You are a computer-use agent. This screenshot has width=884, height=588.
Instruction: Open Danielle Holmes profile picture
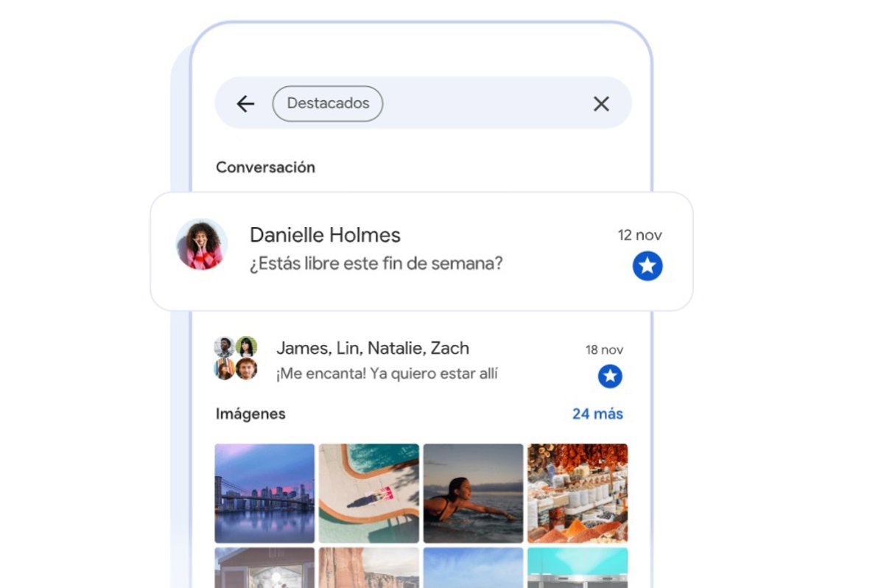(x=201, y=244)
